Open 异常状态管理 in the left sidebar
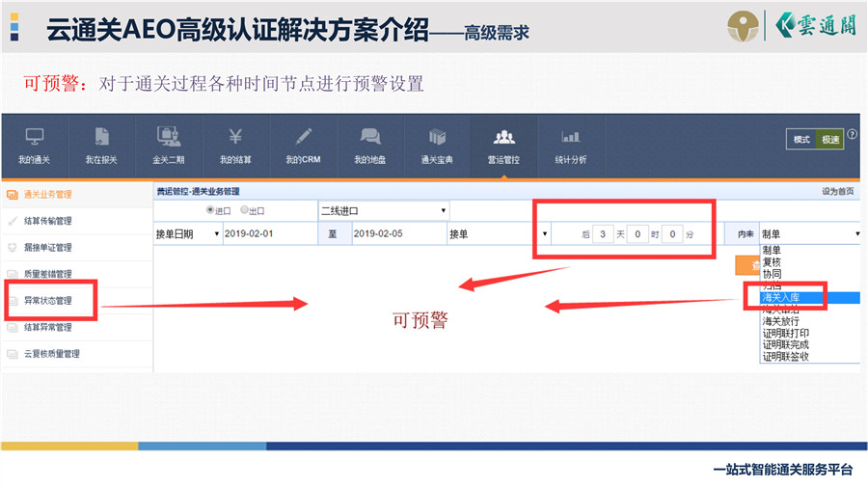Image resolution: width=868 pixels, height=488 pixels. click(x=47, y=301)
